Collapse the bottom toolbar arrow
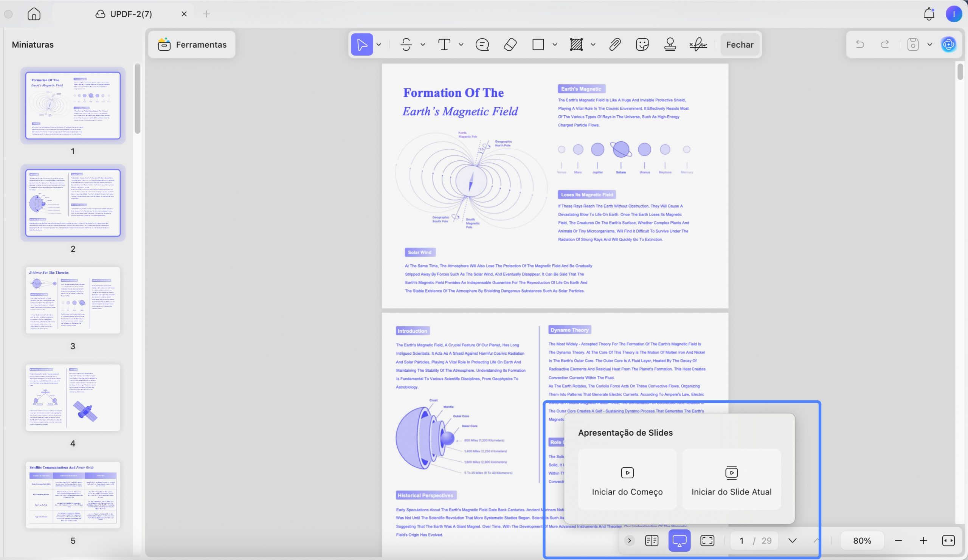Screen dimensions: 968x560 click(629, 540)
